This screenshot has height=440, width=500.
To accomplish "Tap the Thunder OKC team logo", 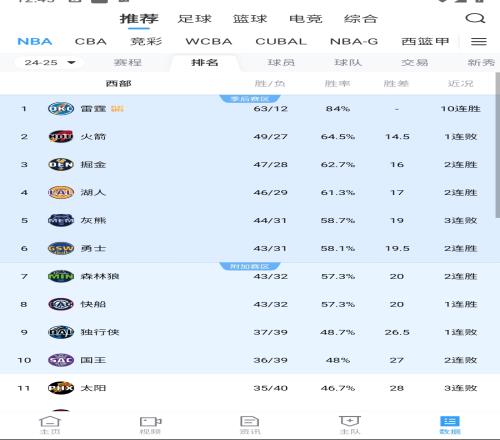I will pos(61,109).
